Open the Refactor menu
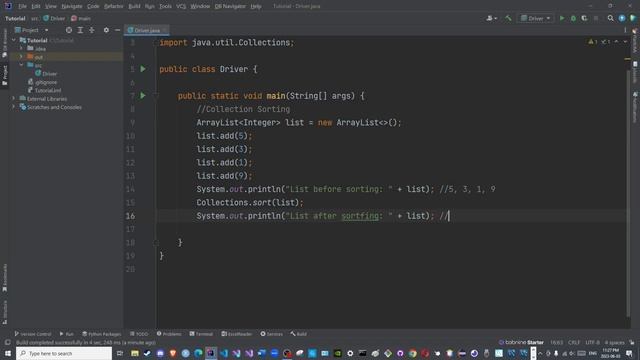This screenshot has height=360, width=640. pyautogui.click(x=113, y=6)
